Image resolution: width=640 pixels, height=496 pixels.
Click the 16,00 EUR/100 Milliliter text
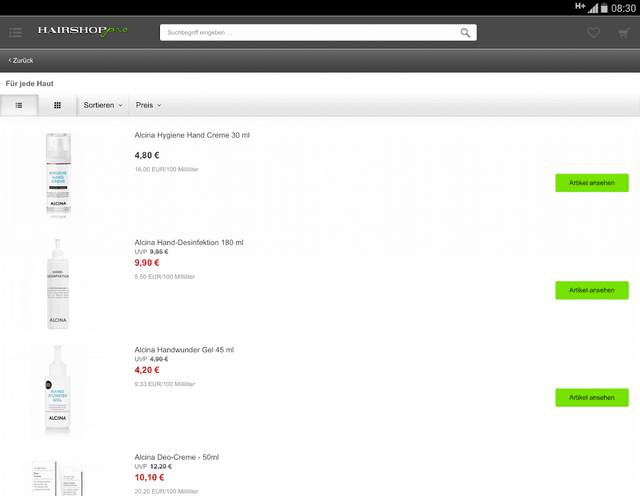167,169
